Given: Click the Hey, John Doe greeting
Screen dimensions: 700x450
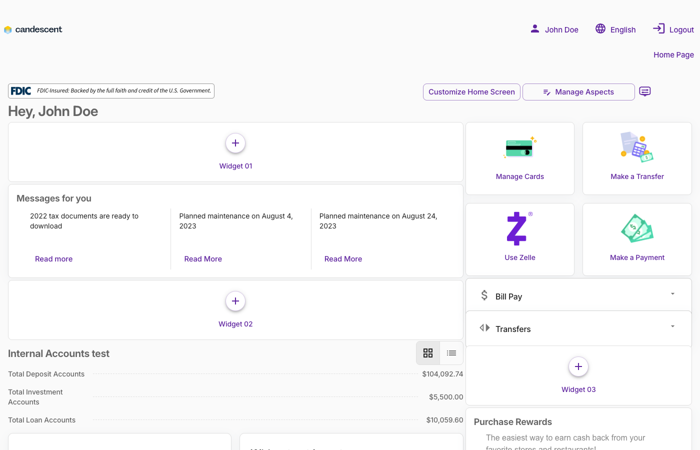Looking at the screenshot, I should point(53,111).
